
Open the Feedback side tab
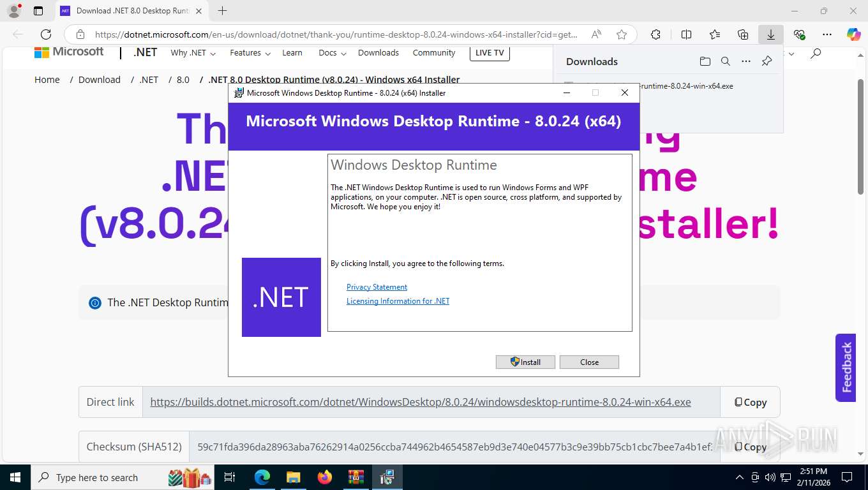coord(846,367)
